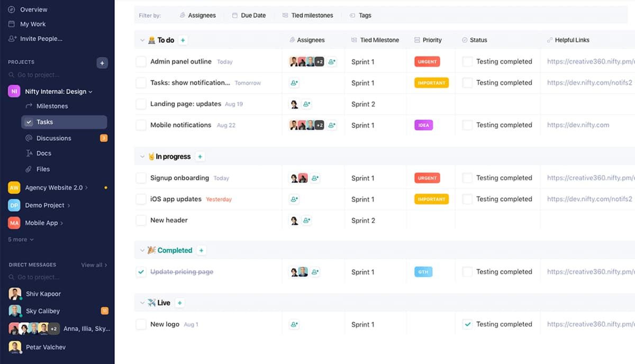Click Shiv Kapoor's avatar thumbnail

coord(14,294)
